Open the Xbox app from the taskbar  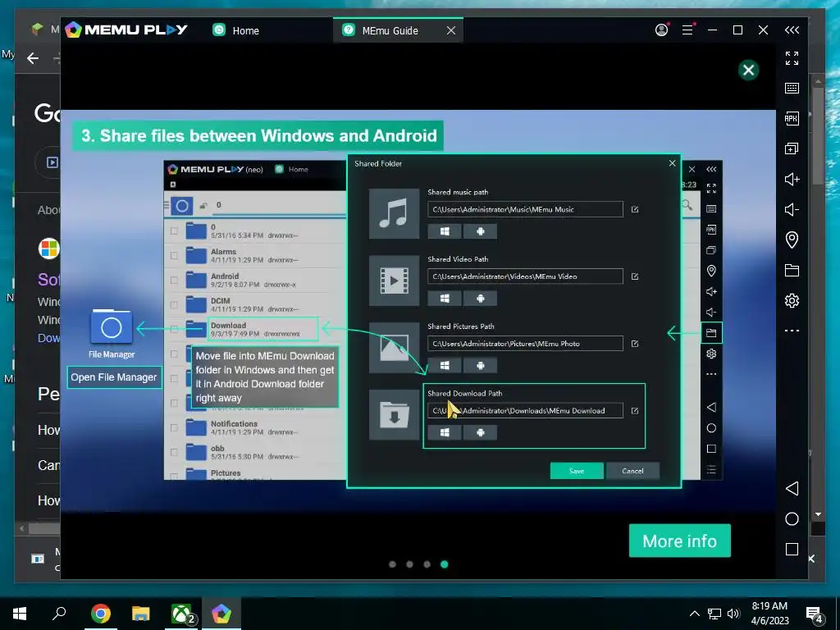pos(182,614)
